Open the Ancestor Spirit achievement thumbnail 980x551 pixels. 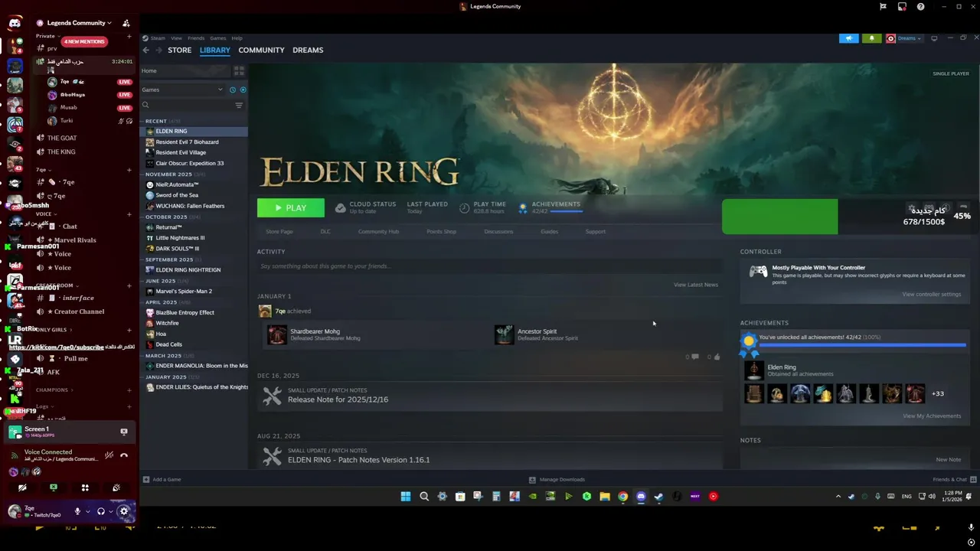click(x=504, y=334)
